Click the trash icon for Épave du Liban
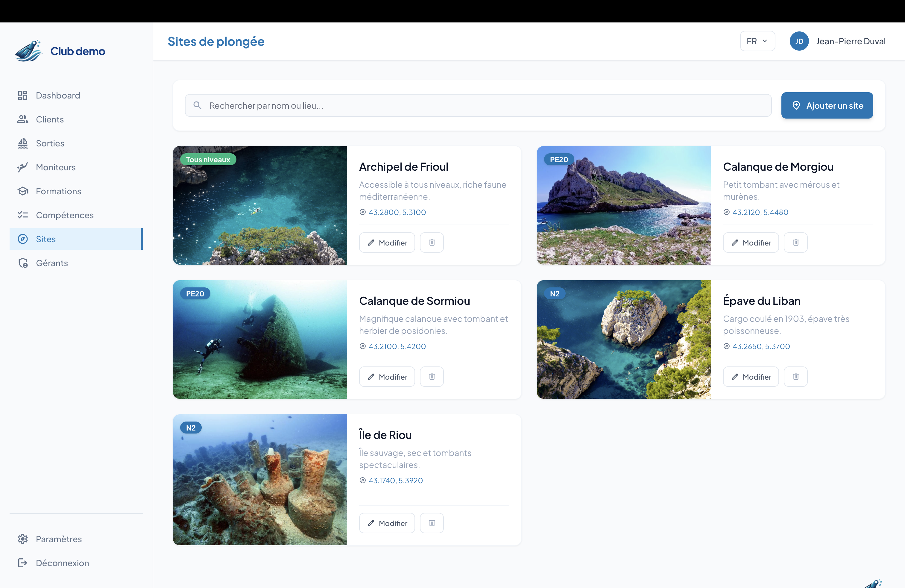The height and width of the screenshot is (588, 905). (795, 377)
